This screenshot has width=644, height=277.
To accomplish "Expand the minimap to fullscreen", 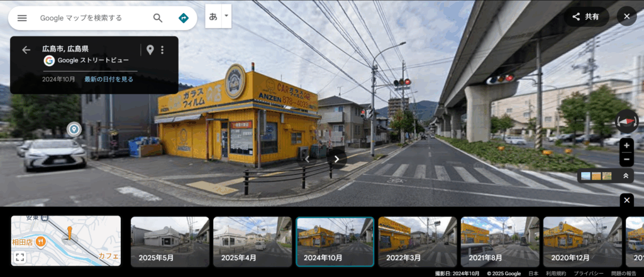I will (20, 257).
